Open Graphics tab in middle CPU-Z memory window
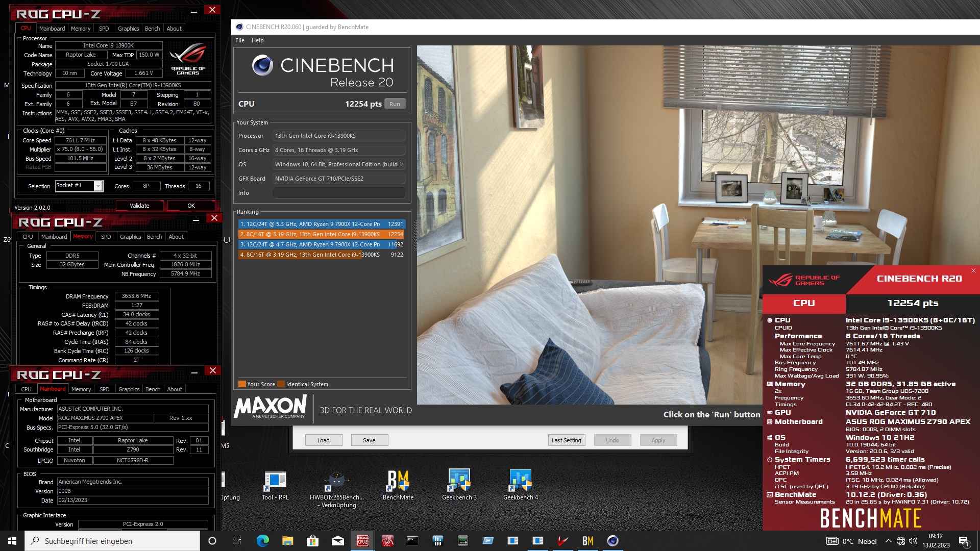Viewport: 980px width, 551px height. coord(130,237)
